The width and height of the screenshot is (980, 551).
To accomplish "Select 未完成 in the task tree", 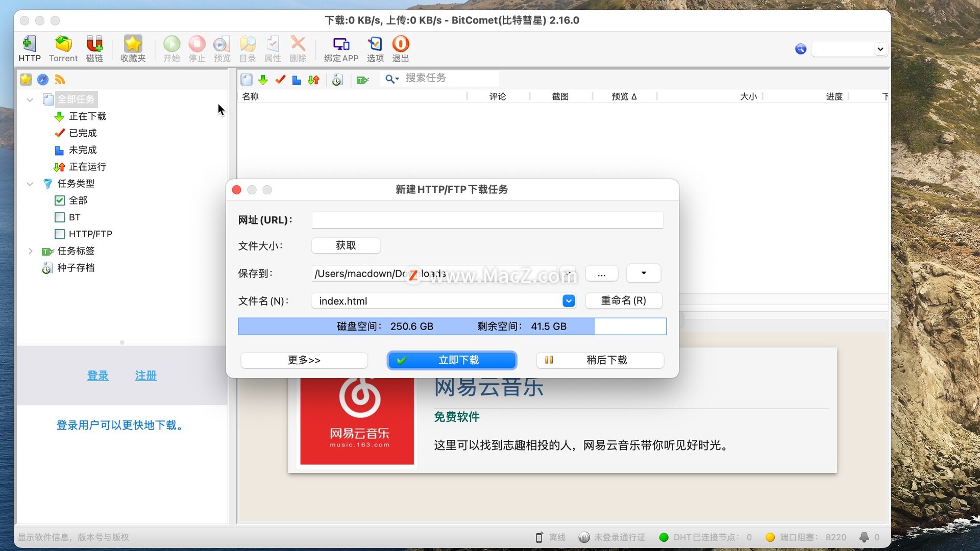I will point(83,150).
